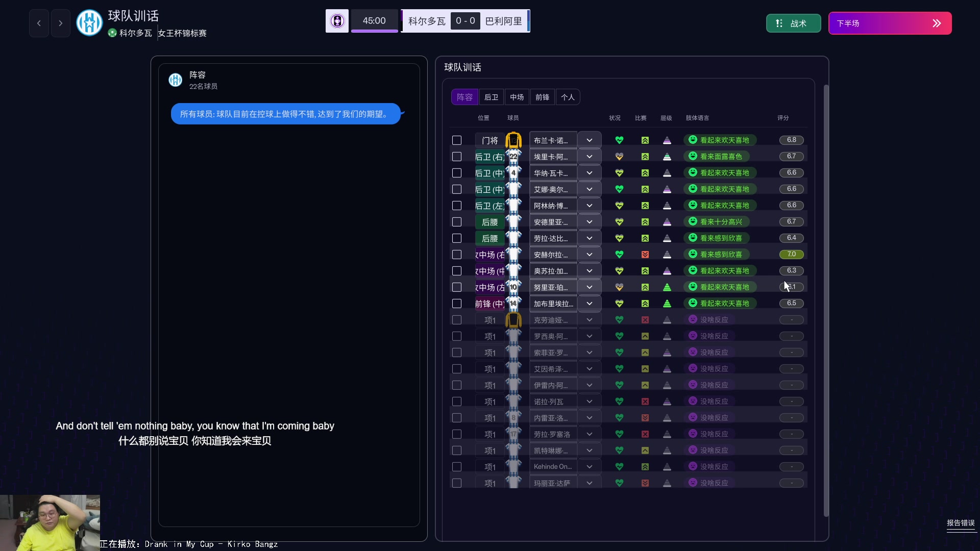Click the match icon beside 45:00
This screenshot has height=551, width=980.
[337, 21]
